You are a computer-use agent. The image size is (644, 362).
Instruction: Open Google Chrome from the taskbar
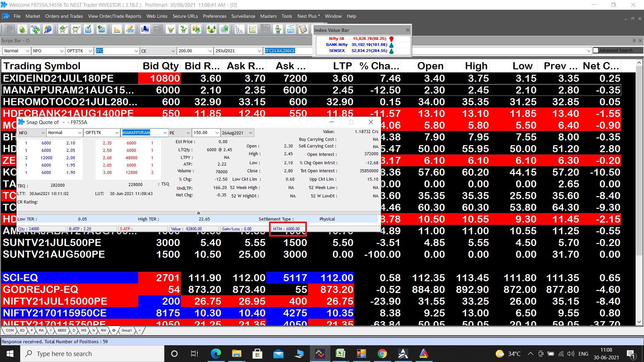(x=382, y=354)
